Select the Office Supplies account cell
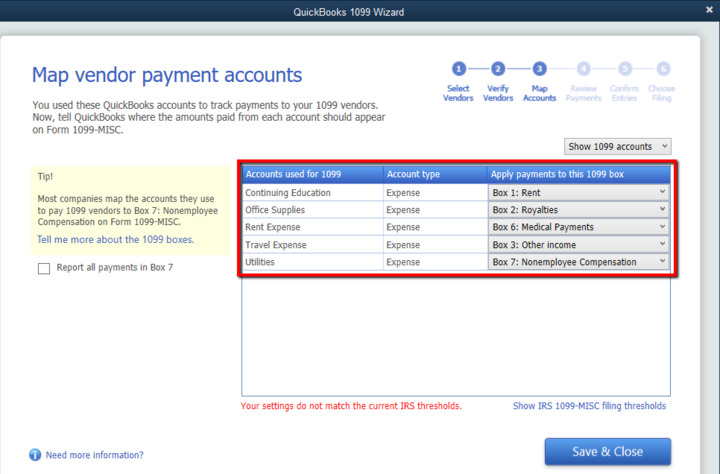This screenshot has height=474, width=720. click(312, 210)
